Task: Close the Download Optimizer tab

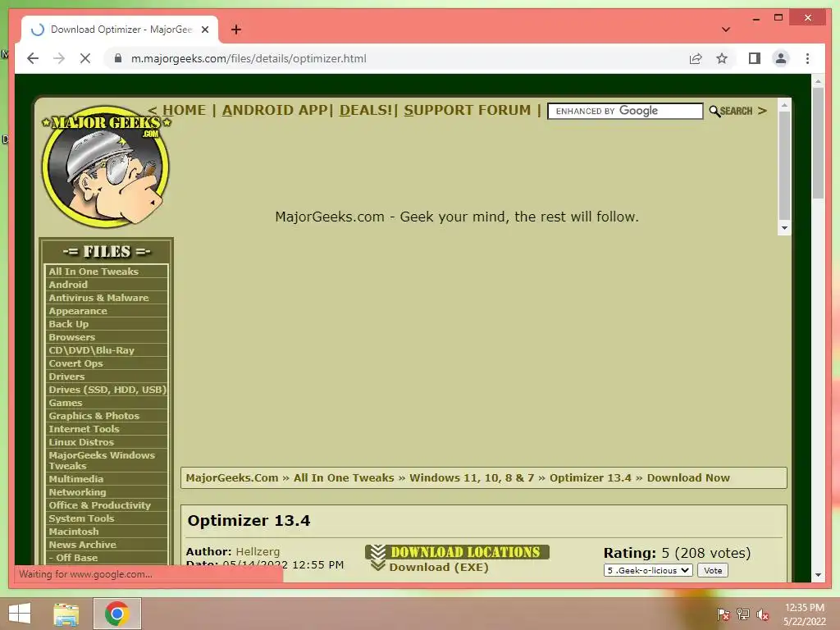Action: (x=204, y=30)
